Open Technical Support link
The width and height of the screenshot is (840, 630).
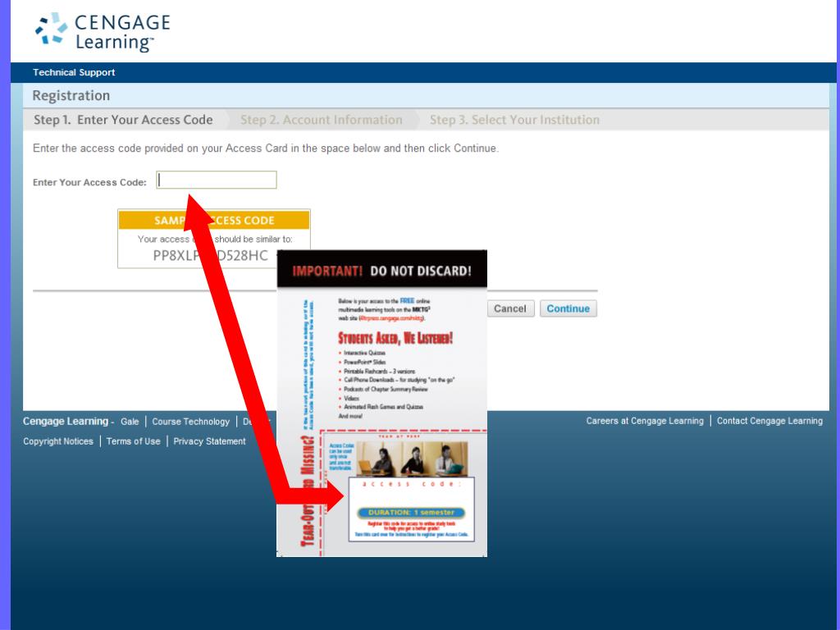coord(74,72)
